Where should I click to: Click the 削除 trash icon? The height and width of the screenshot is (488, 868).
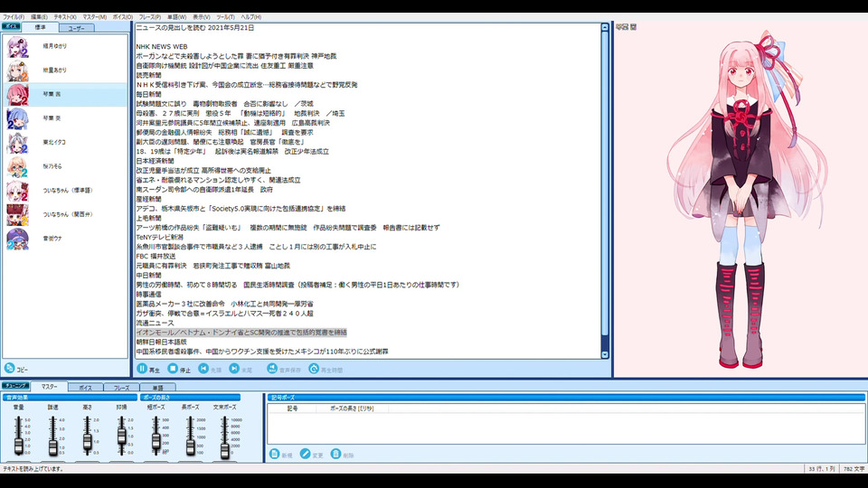[x=335, y=455]
